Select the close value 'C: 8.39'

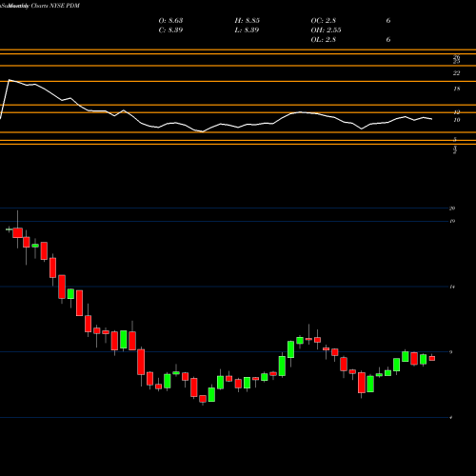pos(170,30)
